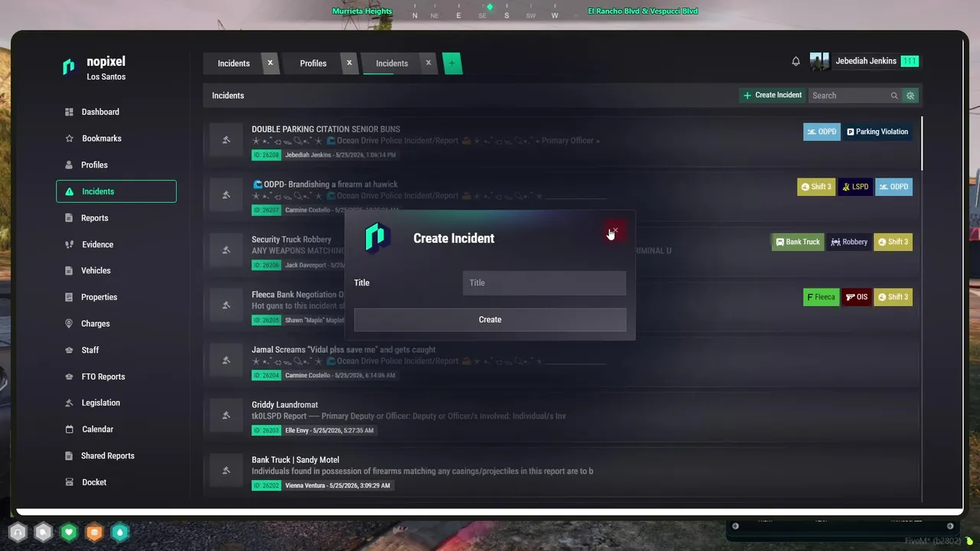Open the "Security Truck Robbery" incident title

tap(292, 240)
